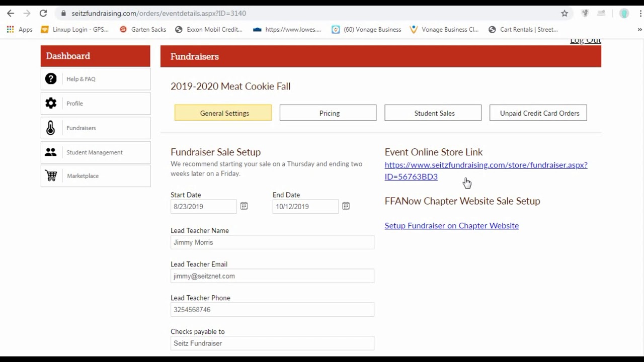Bookmark page with the star icon

click(565, 14)
